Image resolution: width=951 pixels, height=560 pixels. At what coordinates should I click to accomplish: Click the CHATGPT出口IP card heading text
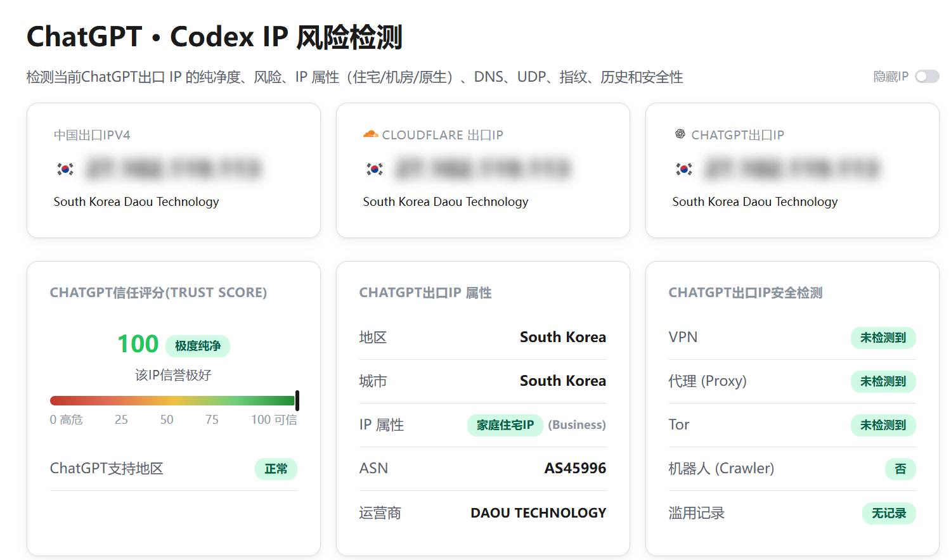click(737, 135)
